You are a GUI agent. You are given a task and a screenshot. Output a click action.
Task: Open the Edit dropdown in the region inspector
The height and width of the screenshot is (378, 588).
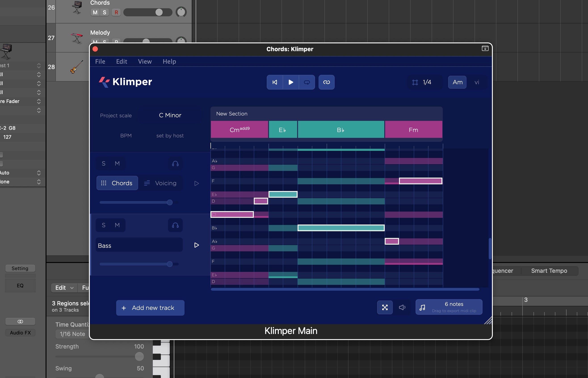point(63,288)
